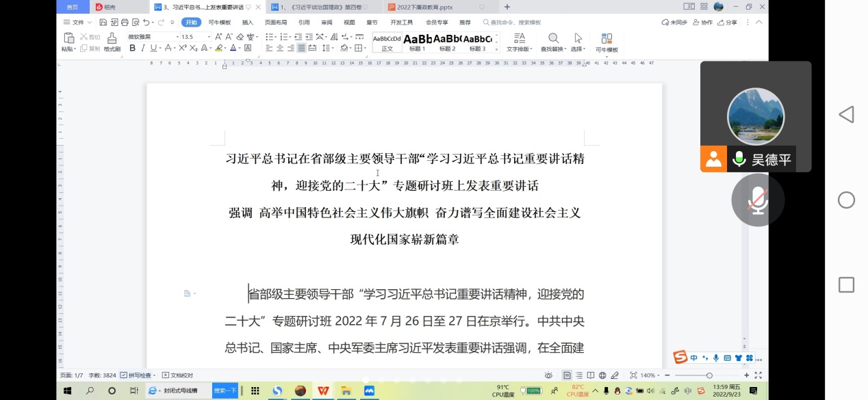The image size is (868, 400).
Task: Apply italic formatting to text
Action: 143,48
